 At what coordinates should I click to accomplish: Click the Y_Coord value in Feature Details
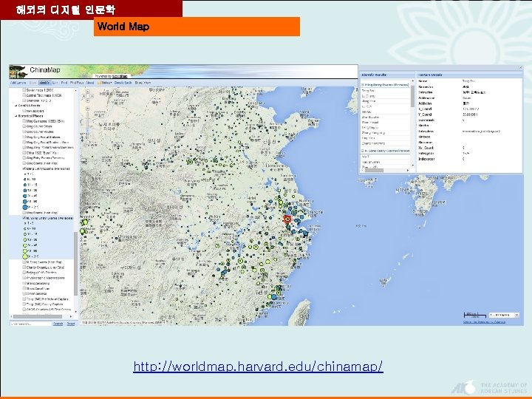tap(470, 115)
